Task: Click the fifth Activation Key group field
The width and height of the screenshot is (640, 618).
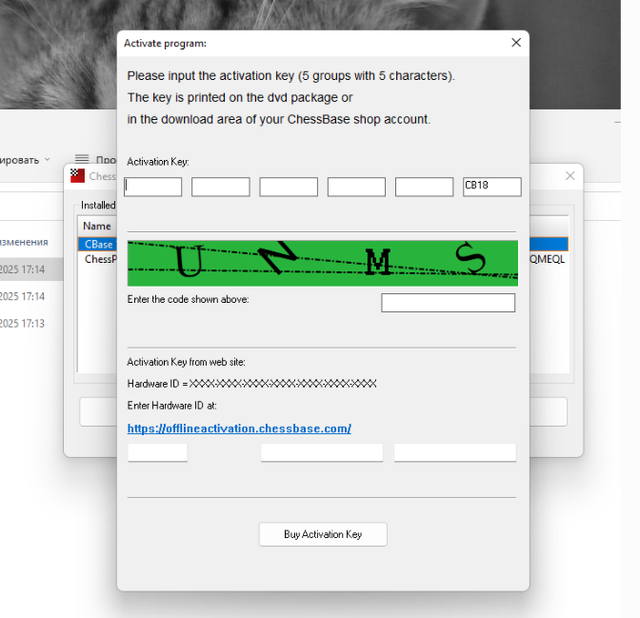Action: [424, 187]
